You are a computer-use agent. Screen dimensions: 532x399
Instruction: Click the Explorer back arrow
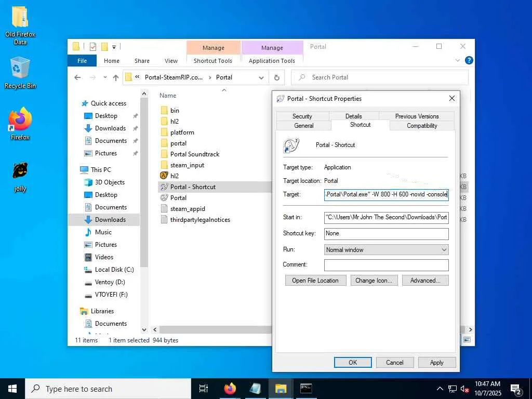pos(77,77)
